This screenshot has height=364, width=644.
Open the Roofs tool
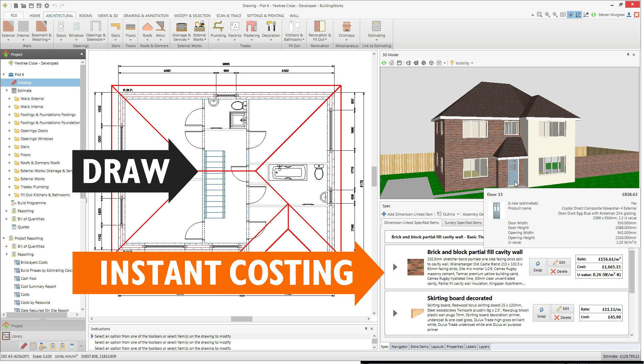(147, 31)
